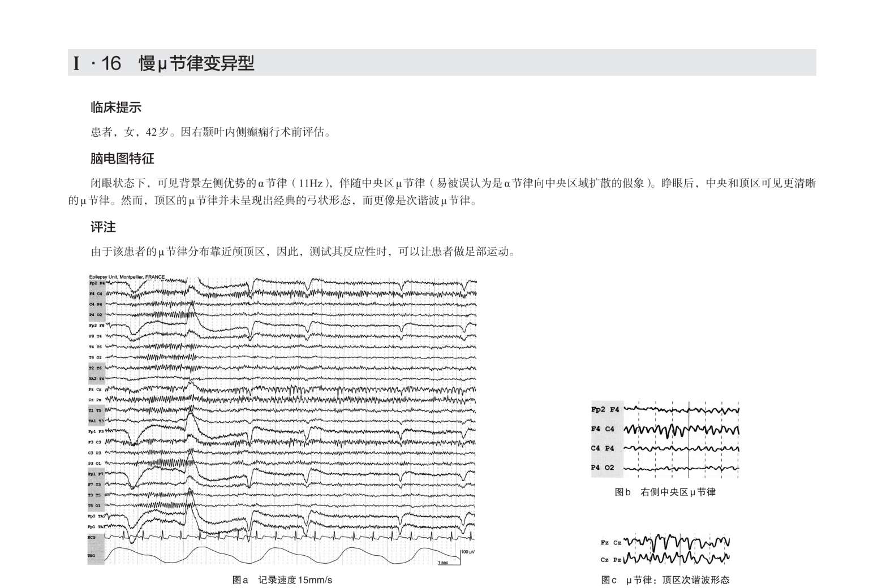Viewport: 869px width, 588px height.
Task: Click the "C4 P4" channel label in figure a
Action: pyautogui.click(x=96, y=304)
